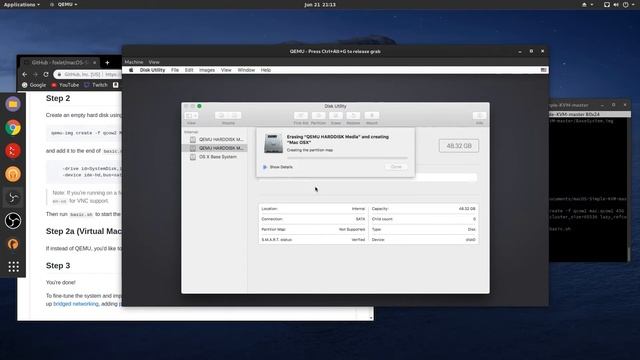Click the Partition toolbar icon
The height and width of the screenshot is (360, 640).
318,116
